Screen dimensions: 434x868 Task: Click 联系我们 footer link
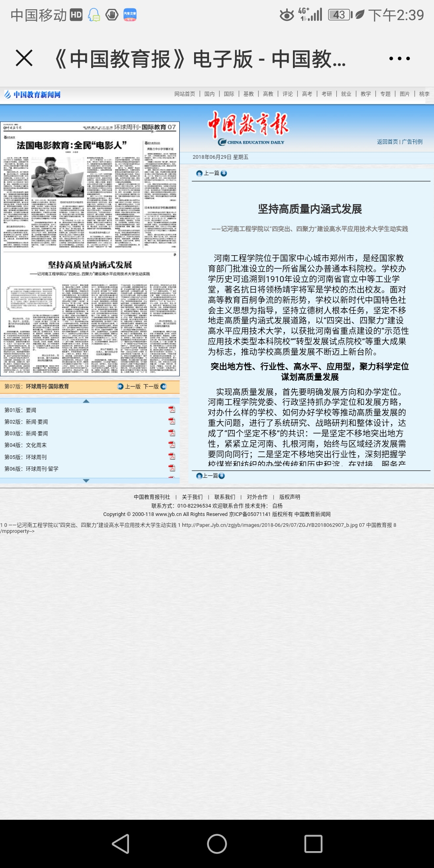coord(225,497)
